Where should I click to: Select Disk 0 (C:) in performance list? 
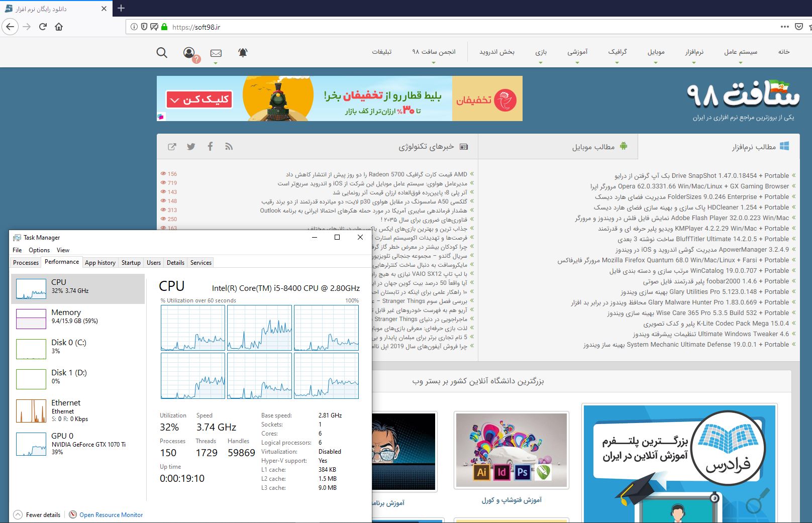[78, 349]
